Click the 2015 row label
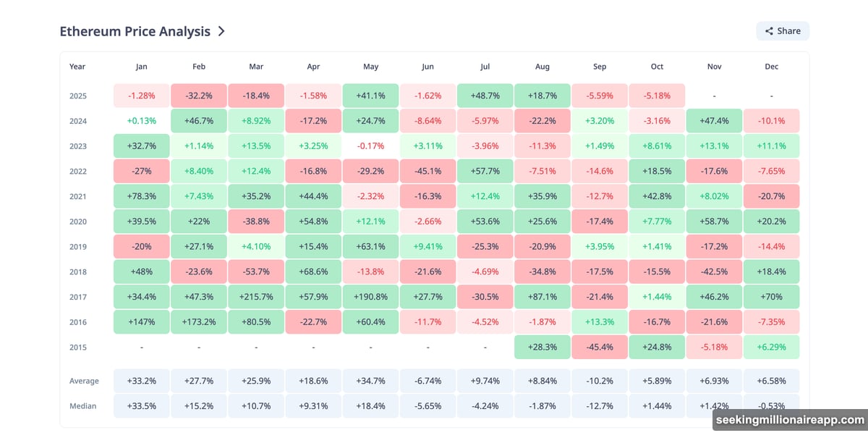868x438 pixels. point(78,347)
